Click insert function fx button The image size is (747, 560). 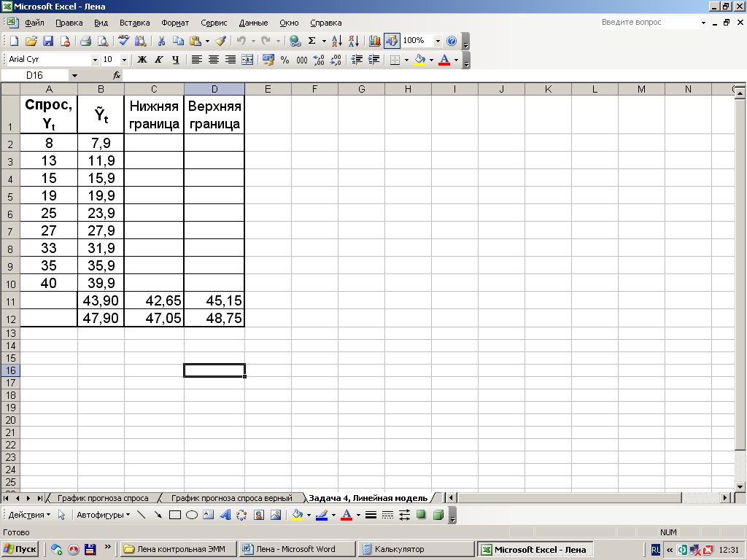tap(117, 75)
